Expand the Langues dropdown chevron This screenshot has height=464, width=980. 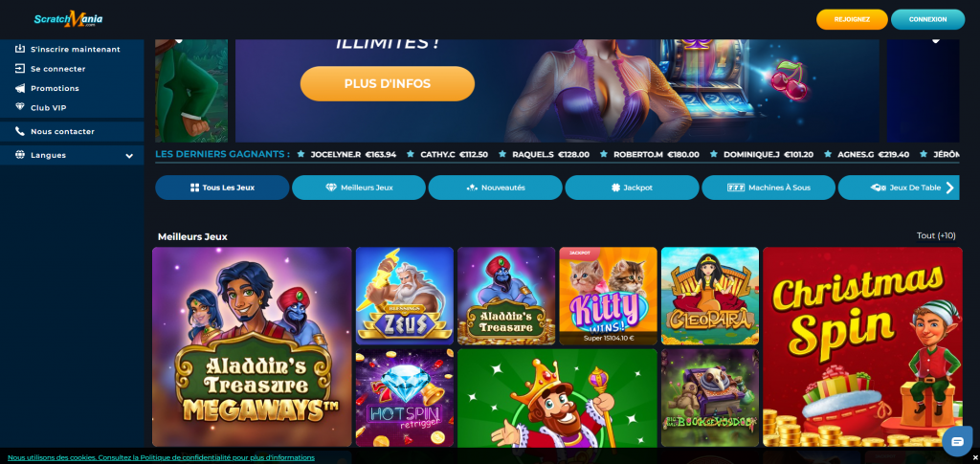129,156
